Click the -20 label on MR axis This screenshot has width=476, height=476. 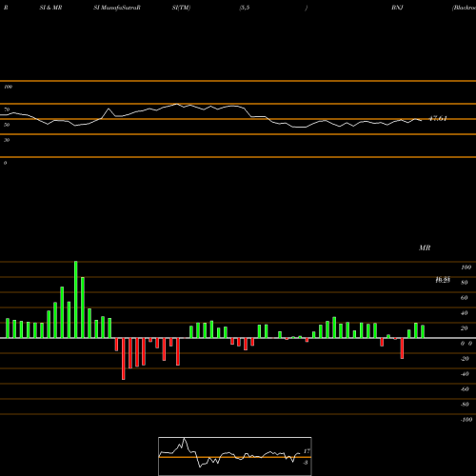[465, 359]
